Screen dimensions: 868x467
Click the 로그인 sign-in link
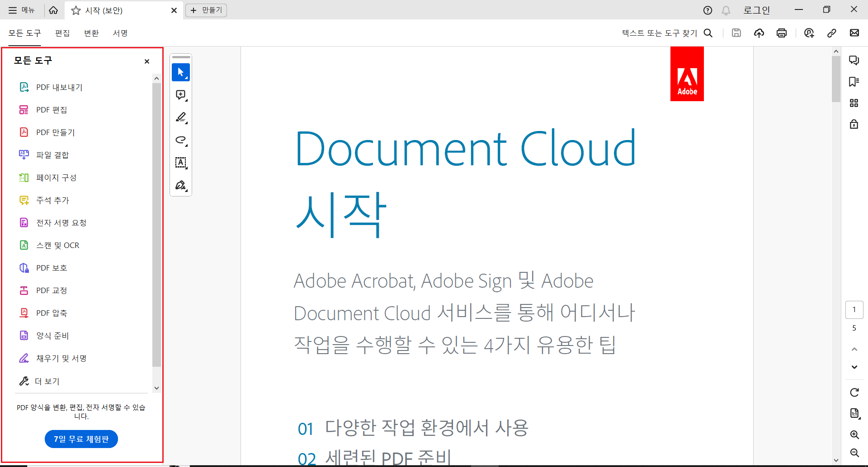coord(757,10)
